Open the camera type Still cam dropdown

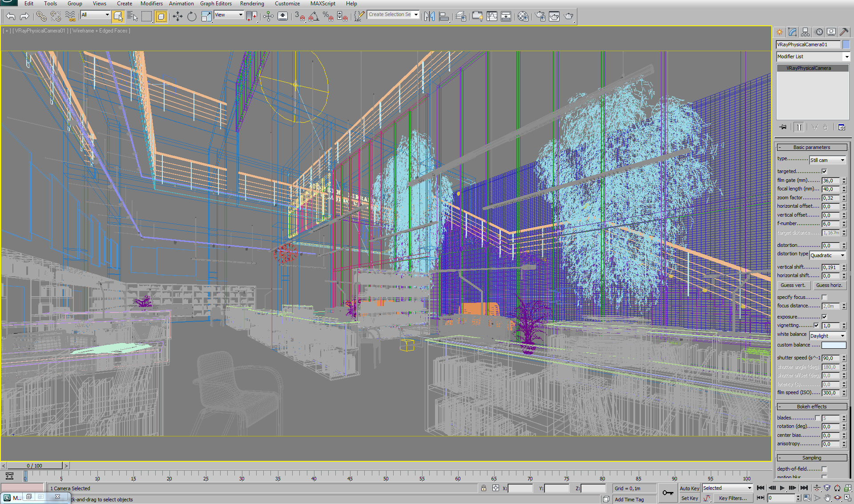tap(827, 160)
